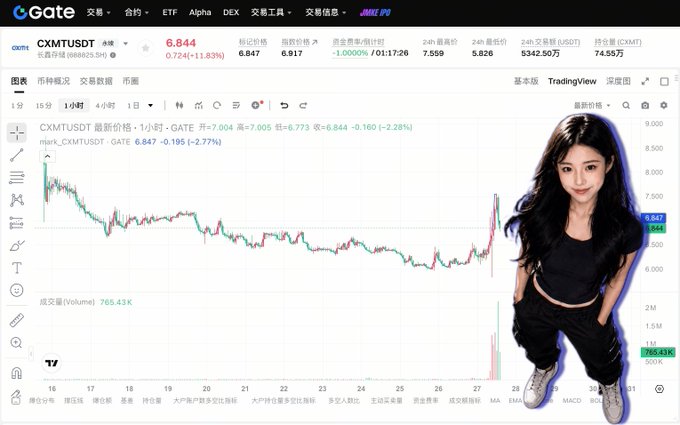
Task: Switch to the 图表 tab
Action: (x=19, y=81)
